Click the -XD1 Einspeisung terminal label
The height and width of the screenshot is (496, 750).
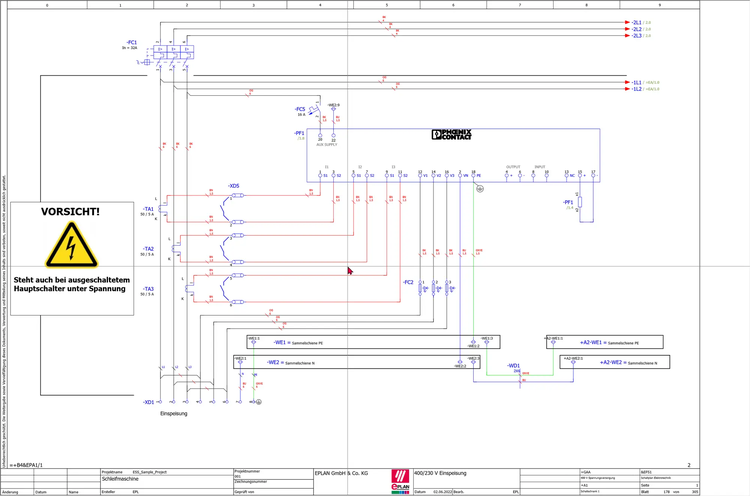(x=148, y=402)
